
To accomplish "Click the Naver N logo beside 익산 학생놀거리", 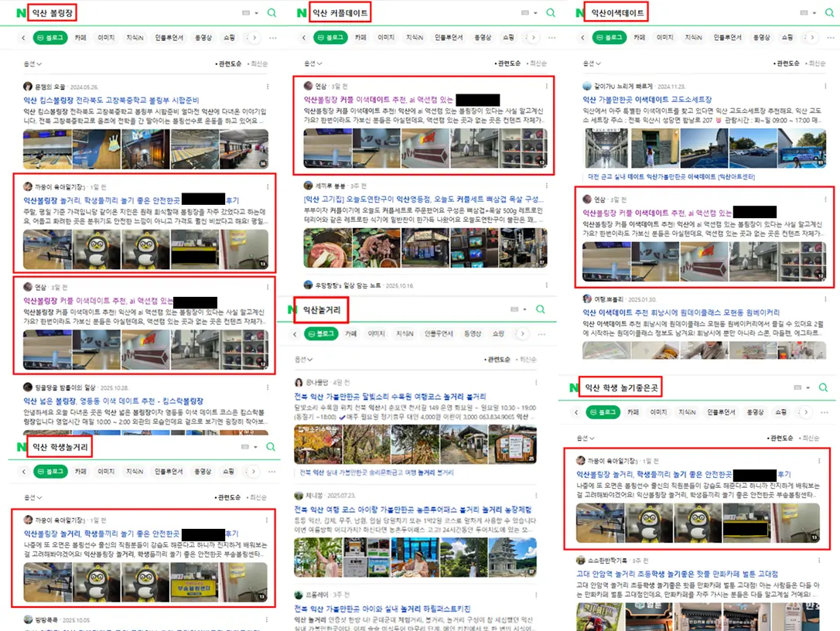I will 22,447.
